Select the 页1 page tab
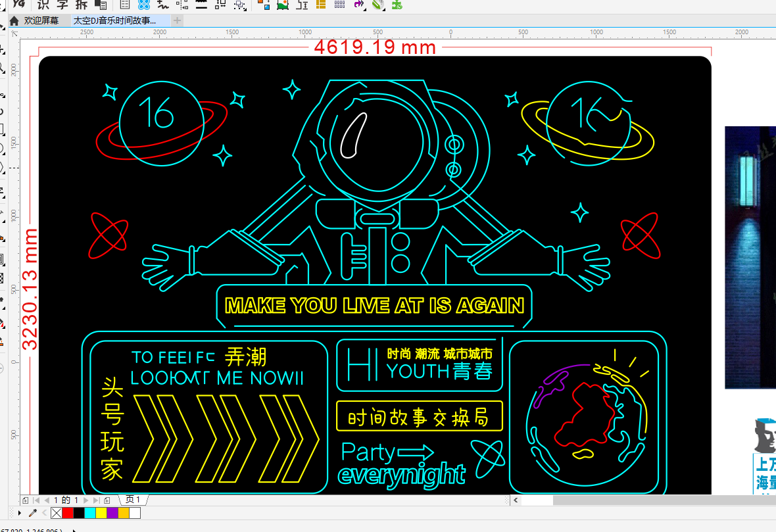776x532 pixels. (132, 500)
